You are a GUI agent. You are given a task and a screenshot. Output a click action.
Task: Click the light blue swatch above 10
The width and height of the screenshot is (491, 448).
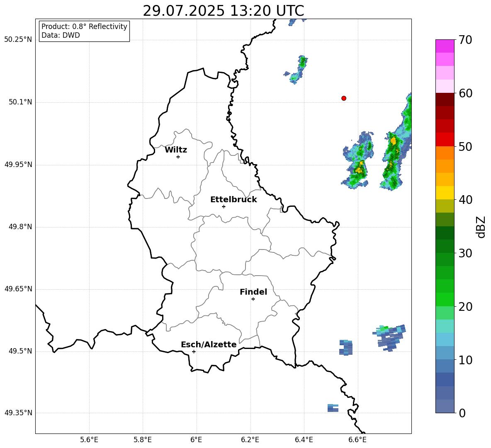point(445,353)
